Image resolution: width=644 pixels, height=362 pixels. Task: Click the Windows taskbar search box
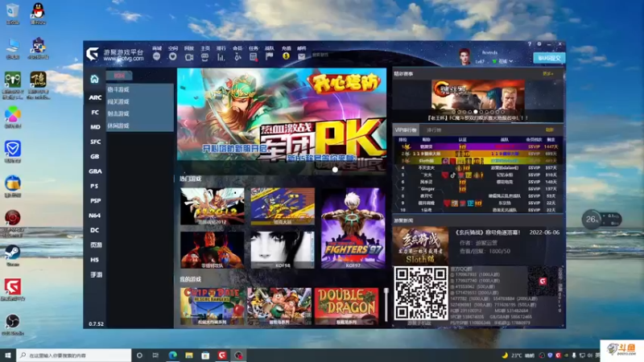pos(74,355)
